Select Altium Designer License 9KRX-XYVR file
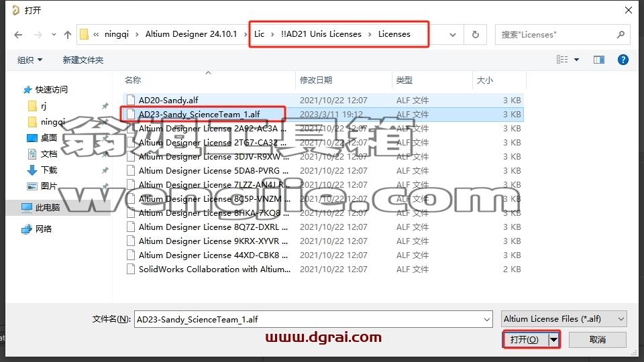Viewport: 644px width, 362px height. point(323,241)
